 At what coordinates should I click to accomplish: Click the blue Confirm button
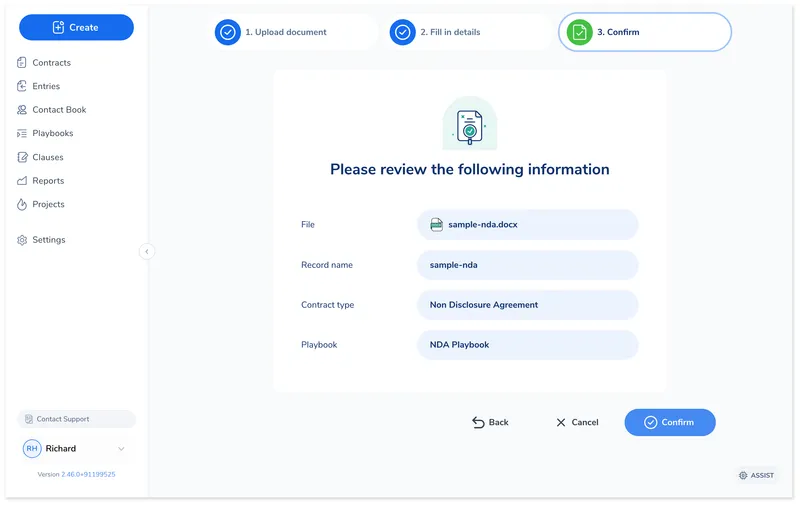click(670, 422)
